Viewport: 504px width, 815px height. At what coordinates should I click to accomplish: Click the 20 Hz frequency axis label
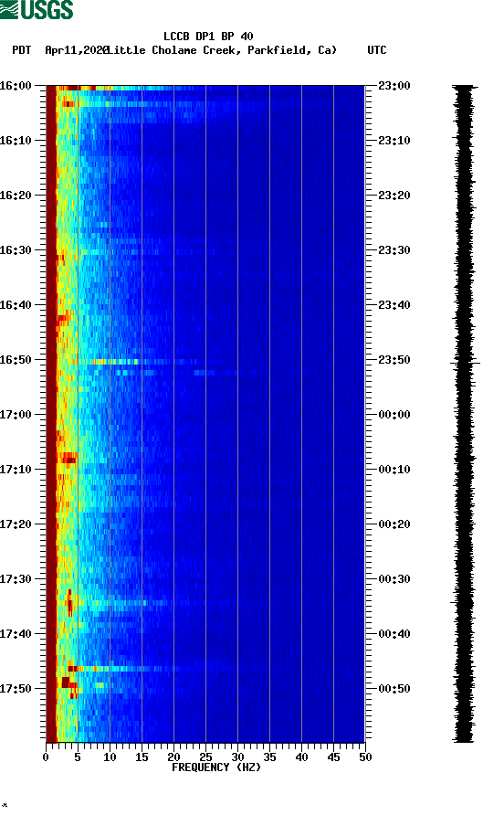pos(173,757)
